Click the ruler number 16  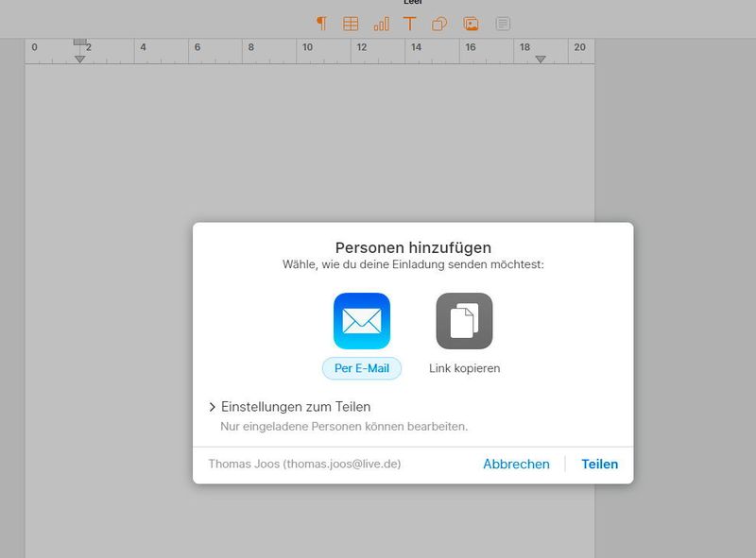[x=471, y=47]
